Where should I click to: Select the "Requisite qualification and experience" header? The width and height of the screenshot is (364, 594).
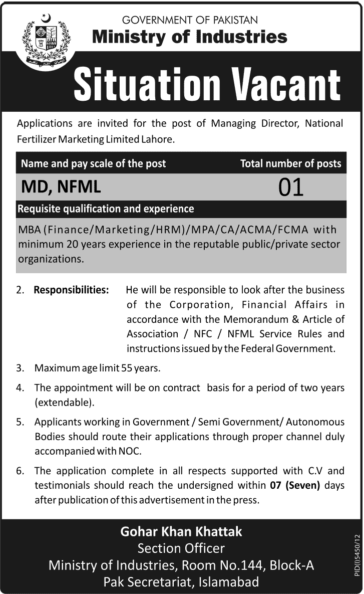click(x=106, y=208)
